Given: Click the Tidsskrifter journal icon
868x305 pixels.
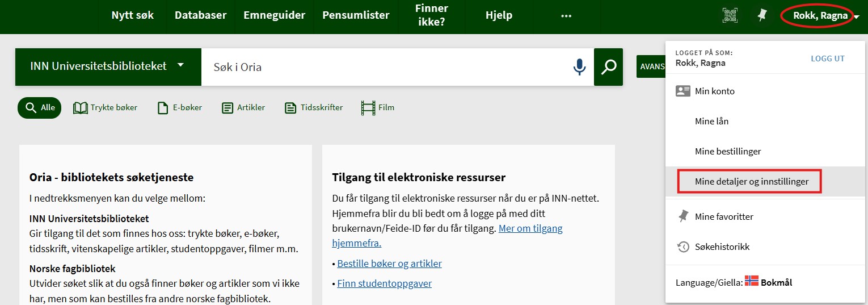Looking at the screenshot, I should pos(290,107).
